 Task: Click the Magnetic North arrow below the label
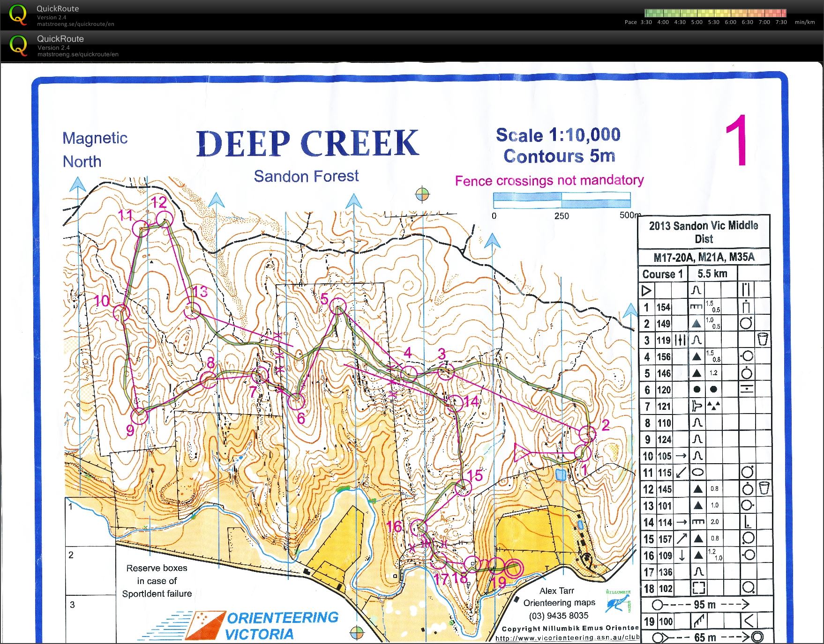78,185
